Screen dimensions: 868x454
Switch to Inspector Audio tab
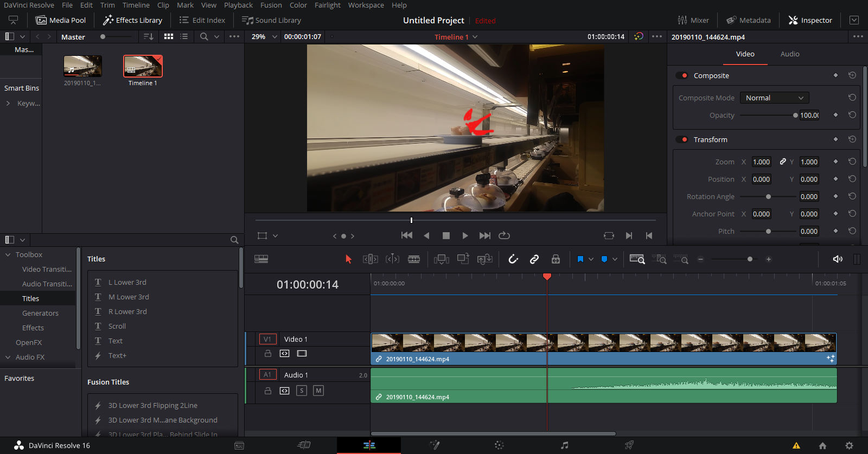790,54
